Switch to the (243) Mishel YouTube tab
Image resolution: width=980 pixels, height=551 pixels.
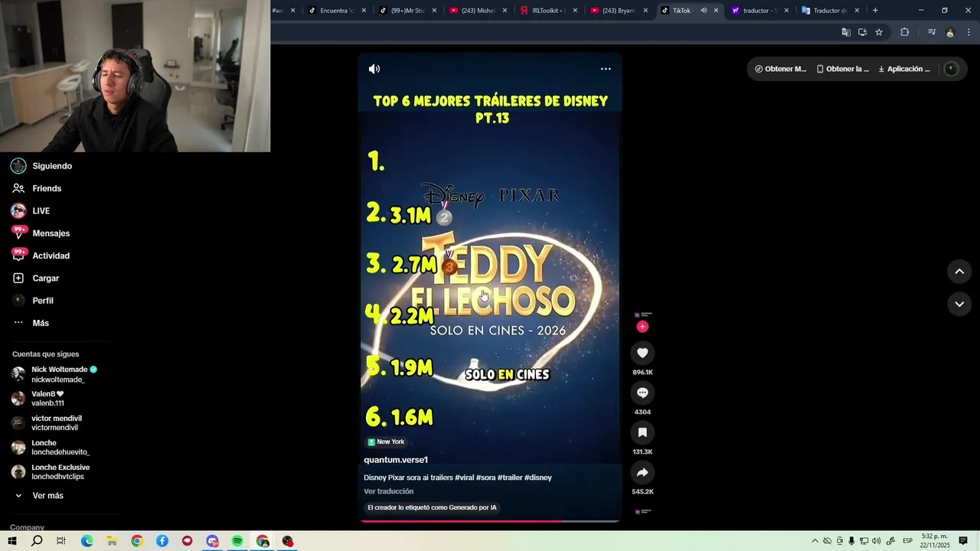pos(478,11)
